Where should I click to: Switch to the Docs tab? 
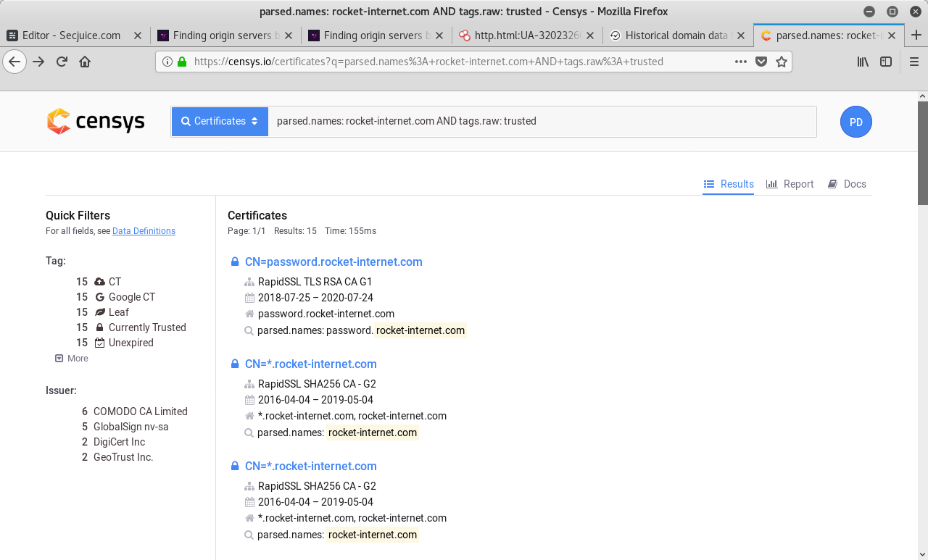pyautogui.click(x=848, y=184)
